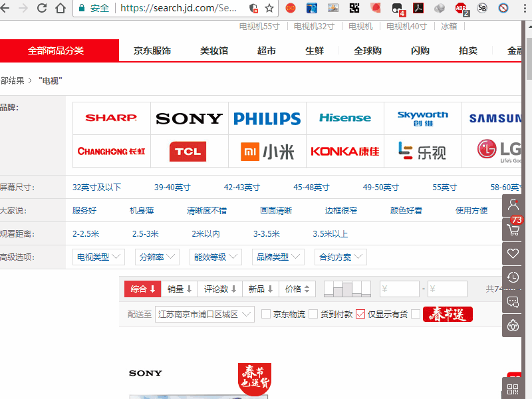Screen dimensions: 532x399
Task: Click the 电视机55寸 hot search link
Action: pos(259,27)
